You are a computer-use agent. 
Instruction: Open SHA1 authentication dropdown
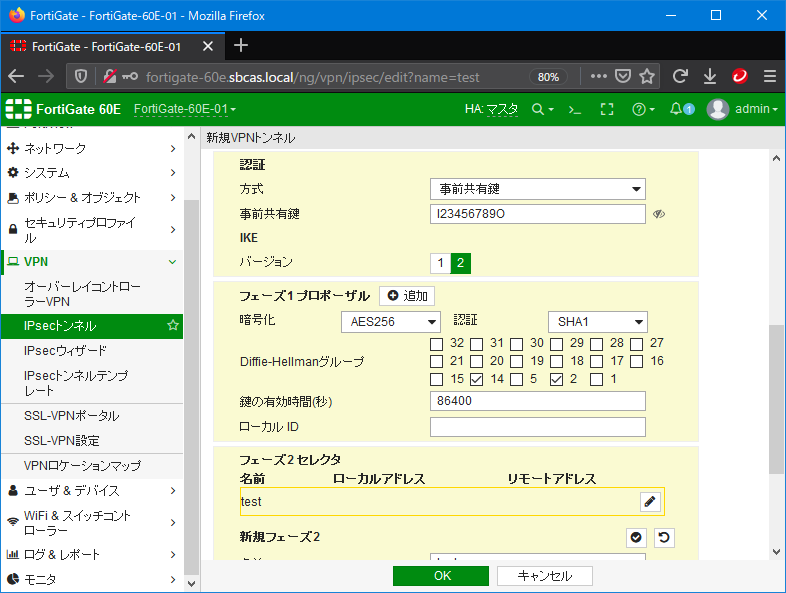(x=598, y=322)
